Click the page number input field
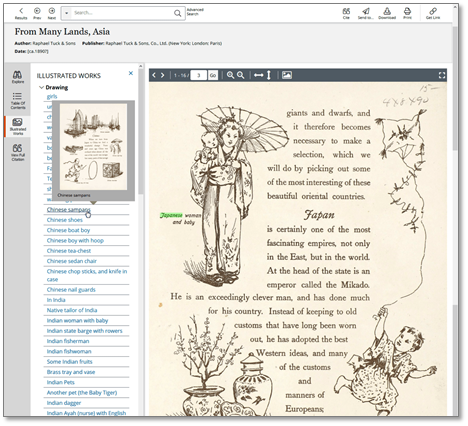Screen dimensions: 468x426 click(199, 75)
